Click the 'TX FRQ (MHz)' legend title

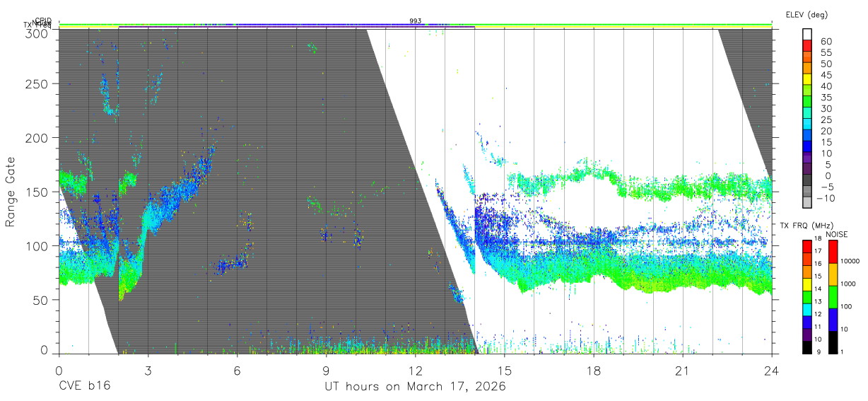coord(807,226)
